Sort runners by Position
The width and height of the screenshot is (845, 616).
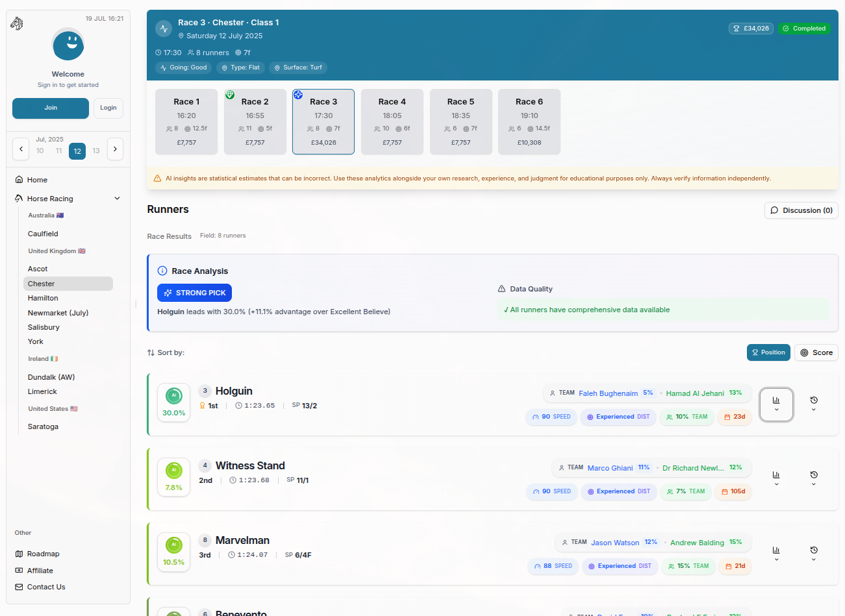(x=768, y=352)
